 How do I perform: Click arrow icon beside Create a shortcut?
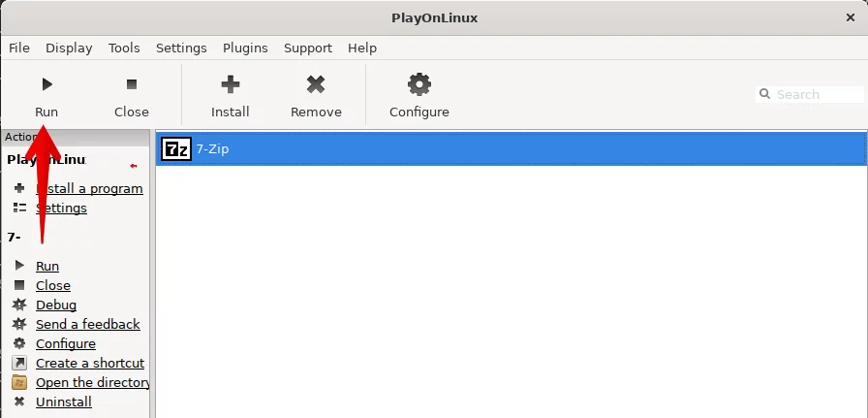[19, 363]
